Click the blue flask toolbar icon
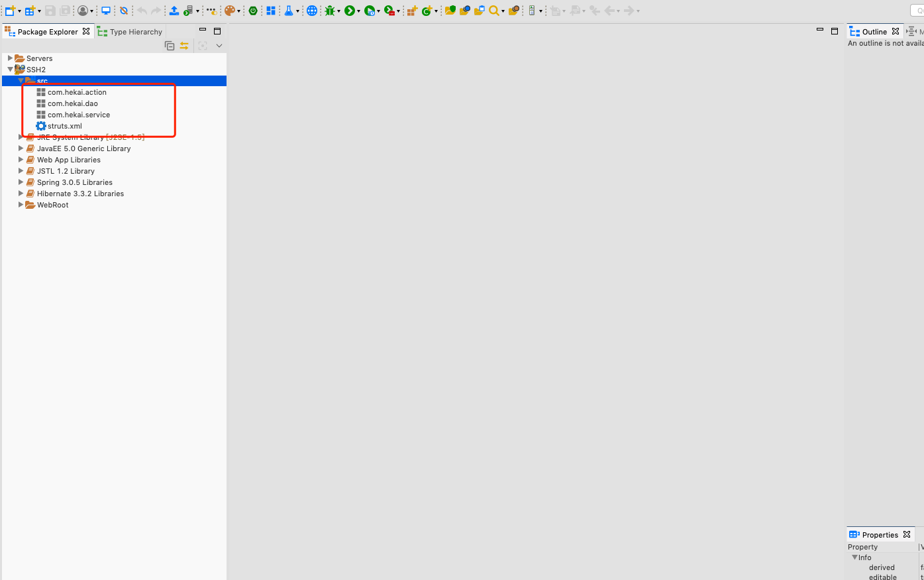The width and height of the screenshot is (924, 580). 289,11
